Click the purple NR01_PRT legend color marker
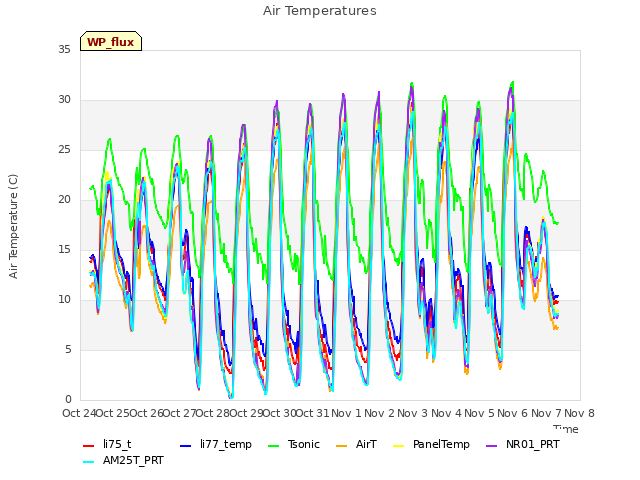The height and width of the screenshot is (480, 640). tap(492, 445)
